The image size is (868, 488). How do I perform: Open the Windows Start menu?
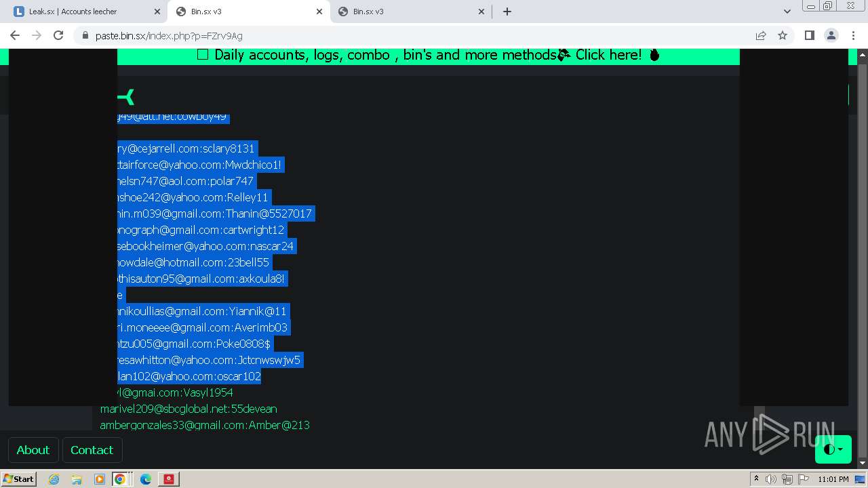[19, 479]
